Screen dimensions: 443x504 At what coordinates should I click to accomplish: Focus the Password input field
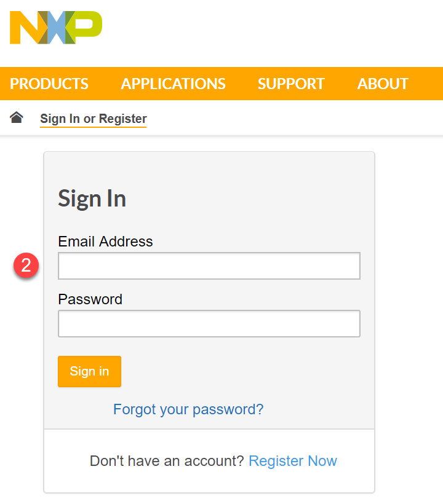209,324
